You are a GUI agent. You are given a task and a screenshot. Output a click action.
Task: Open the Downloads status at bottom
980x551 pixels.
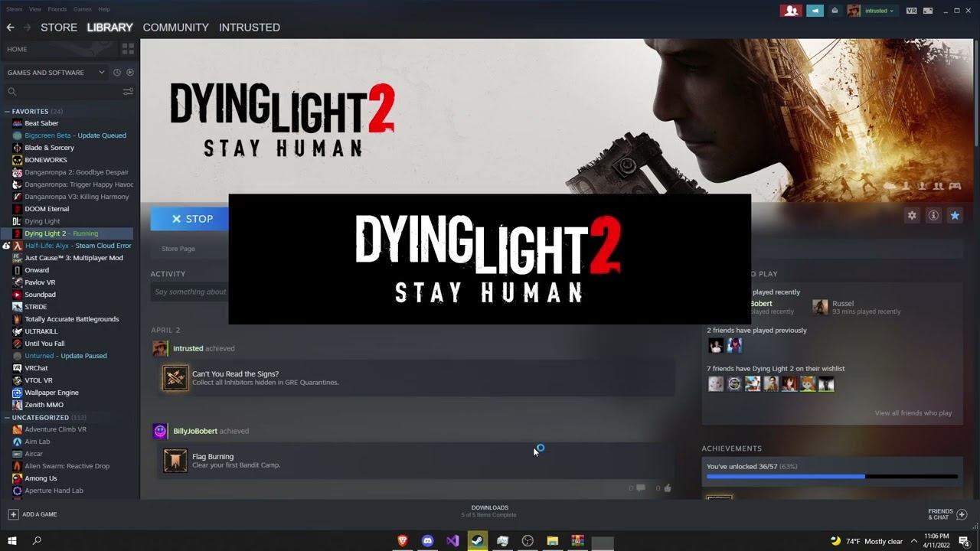pyautogui.click(x=489, y=511)
